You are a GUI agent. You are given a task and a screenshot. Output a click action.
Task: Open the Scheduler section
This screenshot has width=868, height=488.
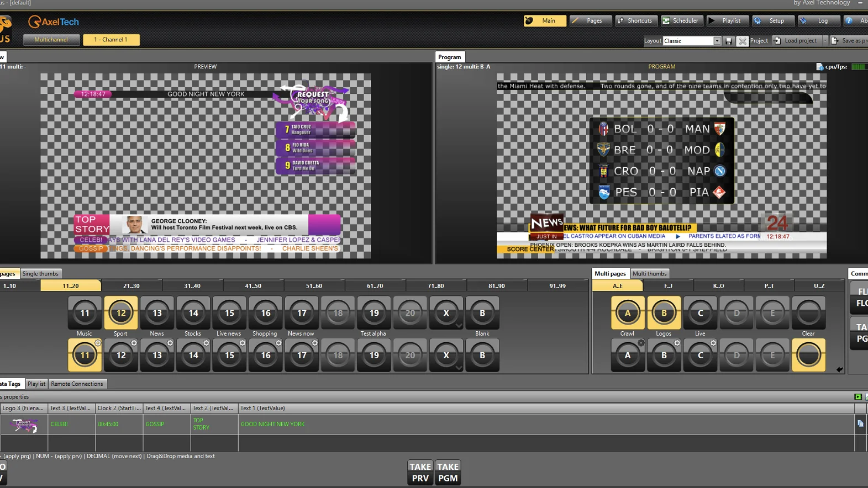[x=682, y=21]
